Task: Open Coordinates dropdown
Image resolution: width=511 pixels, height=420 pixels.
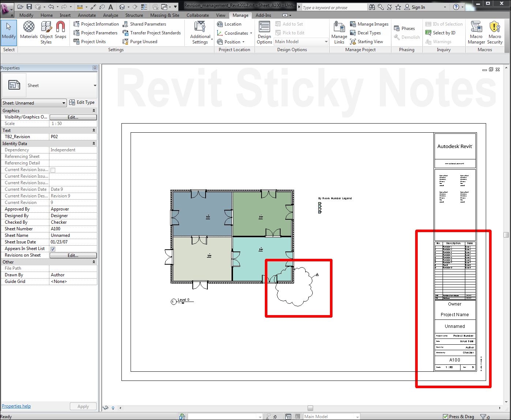Action: 234,33
